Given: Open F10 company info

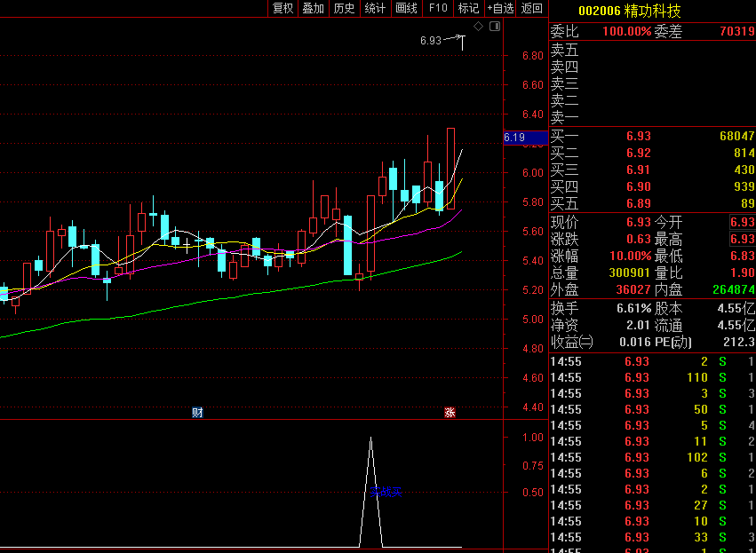Looking at the screenshot, I should click(438, 8).
